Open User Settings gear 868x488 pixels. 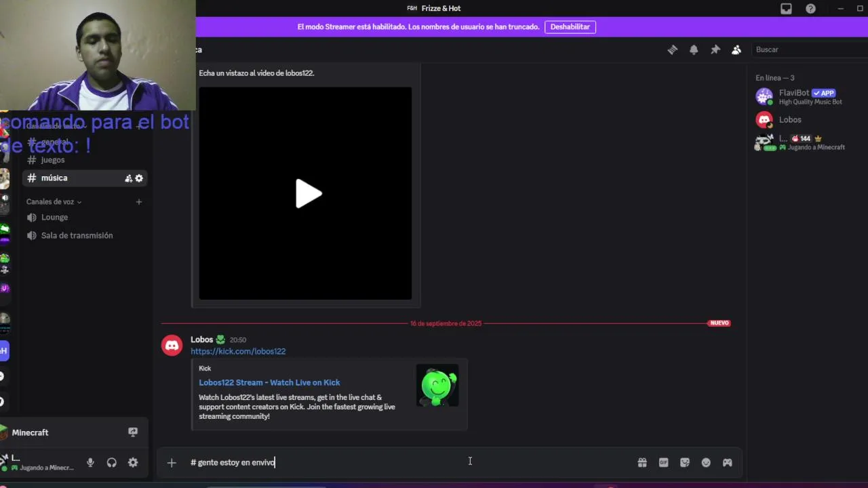[133, 463]
